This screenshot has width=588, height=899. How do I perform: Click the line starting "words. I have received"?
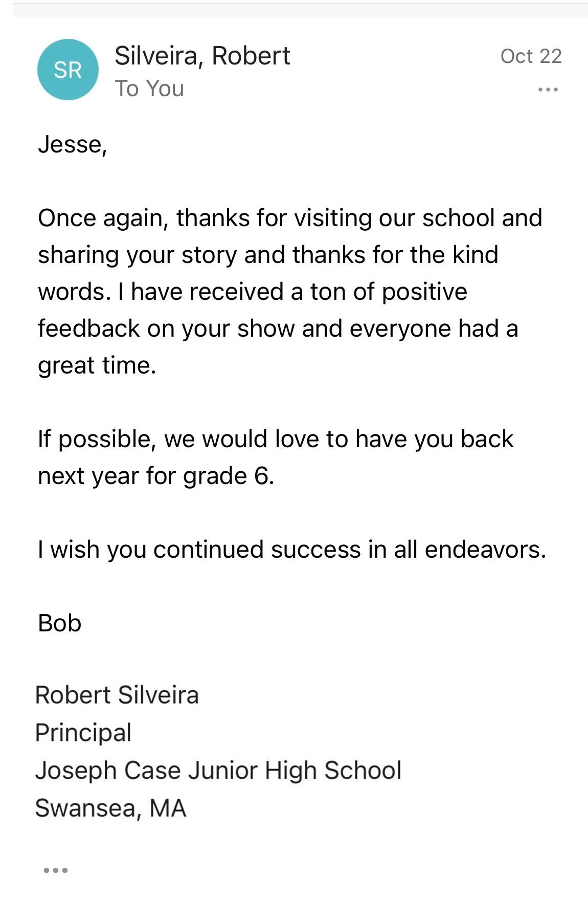(x=253, y=292)
